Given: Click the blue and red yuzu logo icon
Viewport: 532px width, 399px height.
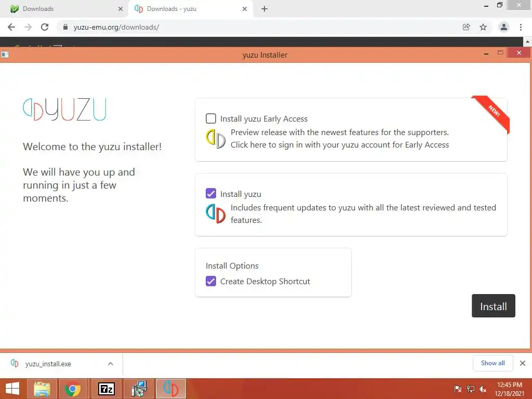Looking at the screenshot, I should pos(216,214).
